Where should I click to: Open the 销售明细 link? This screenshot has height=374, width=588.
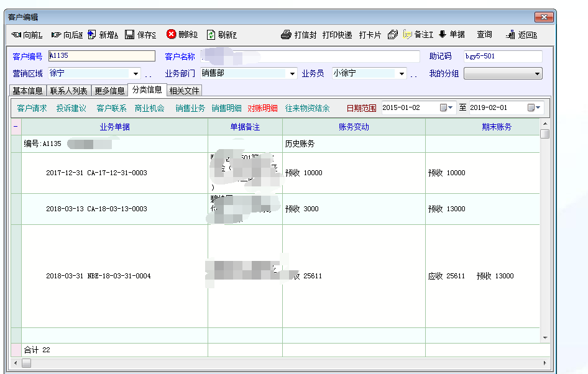226,108
